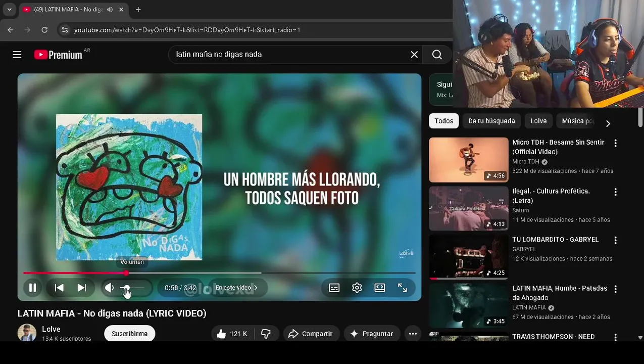Open Patadas de Ahogado thumbnail

coord(469,305)
